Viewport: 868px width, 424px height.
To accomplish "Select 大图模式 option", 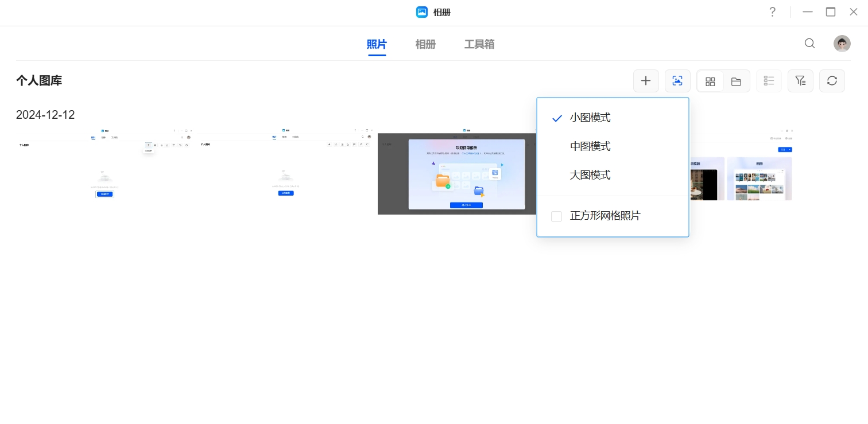I will (613, 175).
